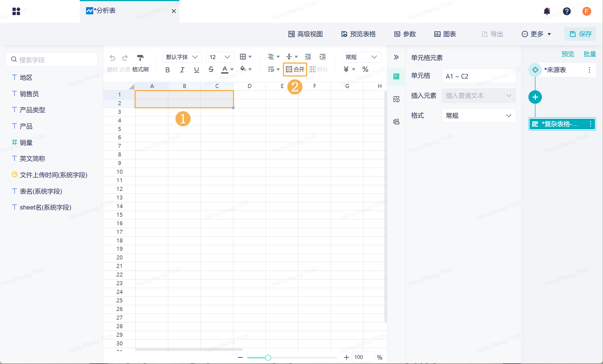Open the 更多 menu
Viewport: 603px width, 364px height.
536,34
